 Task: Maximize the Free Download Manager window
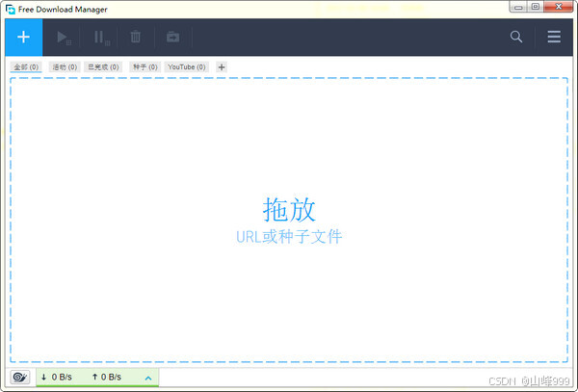pos(536,7)
